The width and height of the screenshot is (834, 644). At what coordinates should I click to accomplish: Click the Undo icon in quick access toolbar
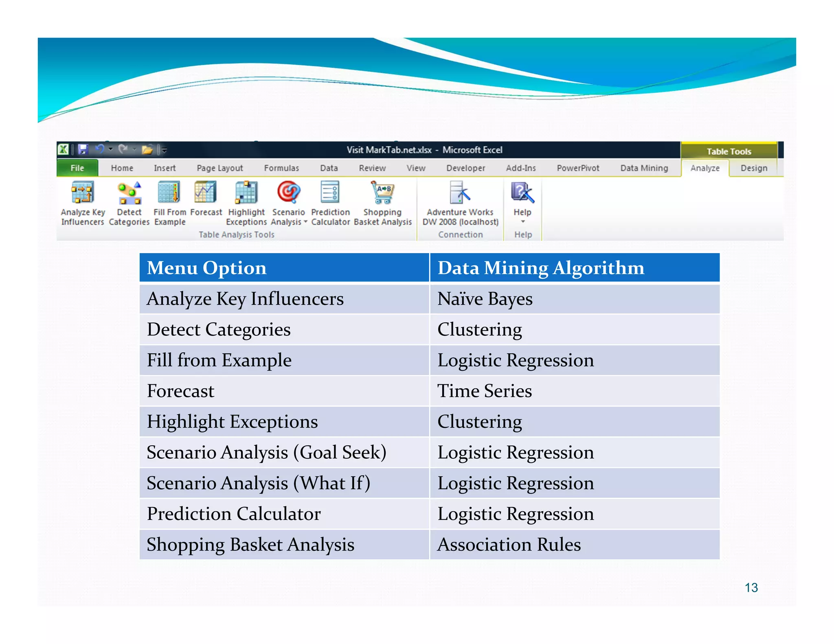pos(100,149)
